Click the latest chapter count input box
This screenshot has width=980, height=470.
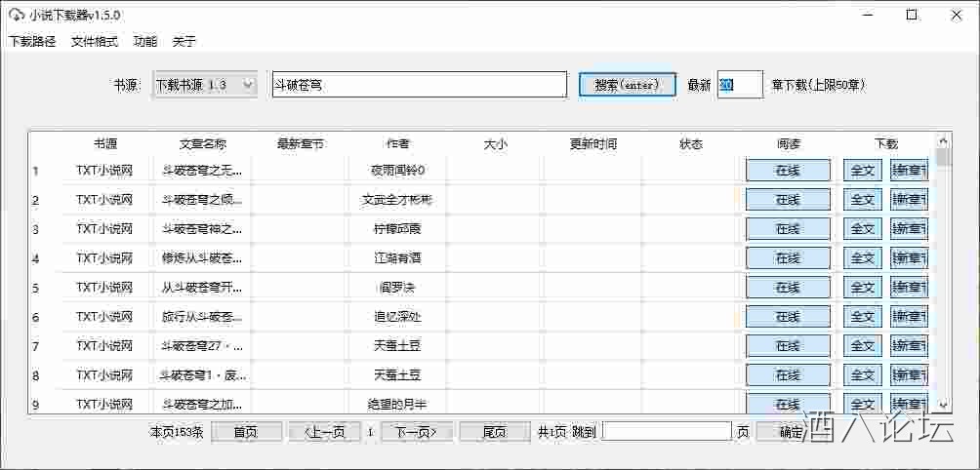(x=739, y=85)
